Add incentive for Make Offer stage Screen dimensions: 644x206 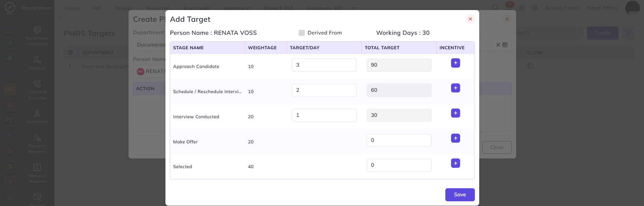(455, 138)
